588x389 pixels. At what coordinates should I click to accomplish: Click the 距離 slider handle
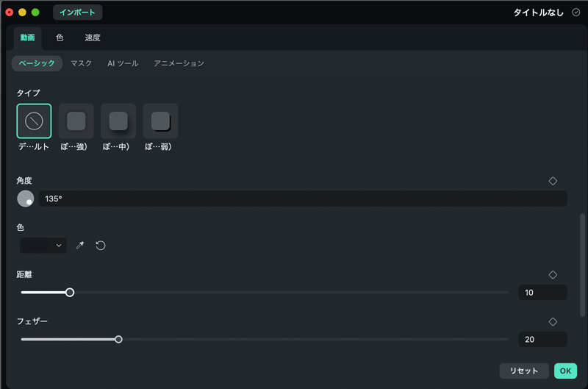[70, 293]
